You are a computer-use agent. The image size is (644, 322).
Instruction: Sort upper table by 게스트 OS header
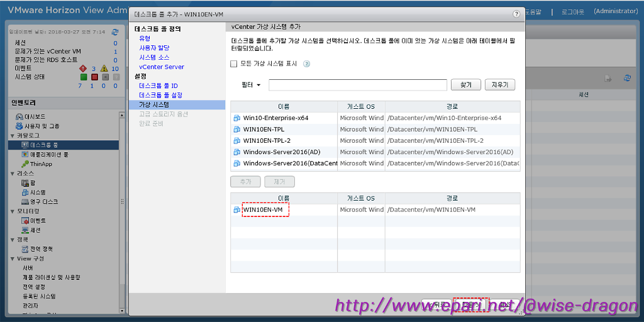click(x=362, y=107)
